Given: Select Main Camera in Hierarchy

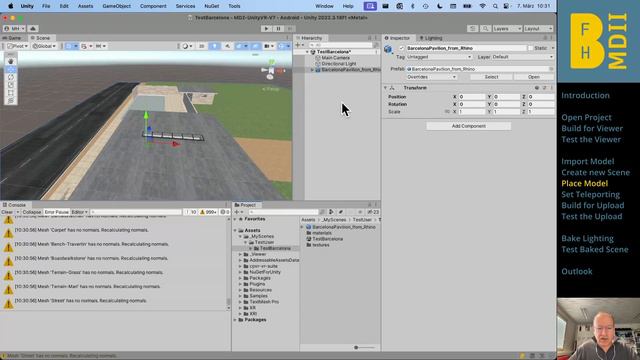Looking at the screenshot, I should 335,58.
